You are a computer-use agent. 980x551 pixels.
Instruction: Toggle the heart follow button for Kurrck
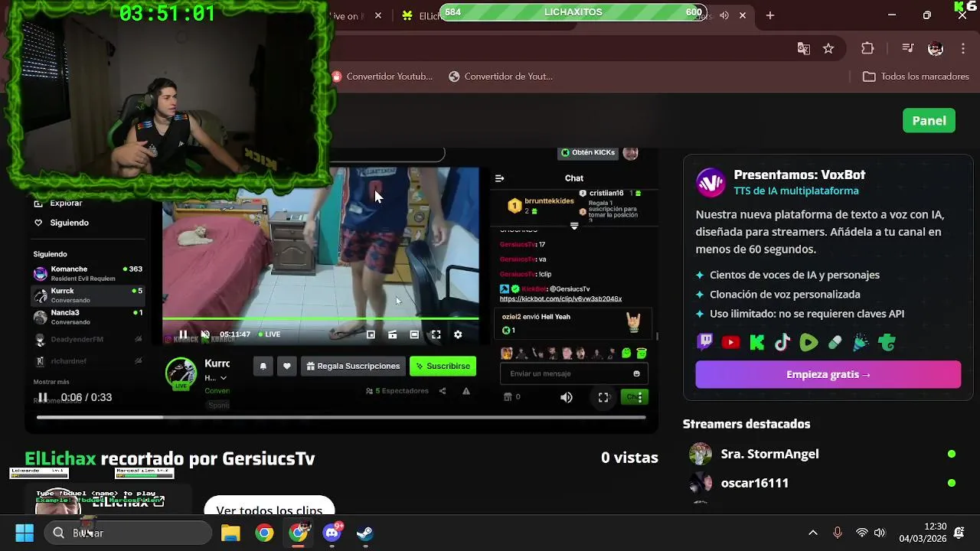pyautogui.click(x=287, y=366)
